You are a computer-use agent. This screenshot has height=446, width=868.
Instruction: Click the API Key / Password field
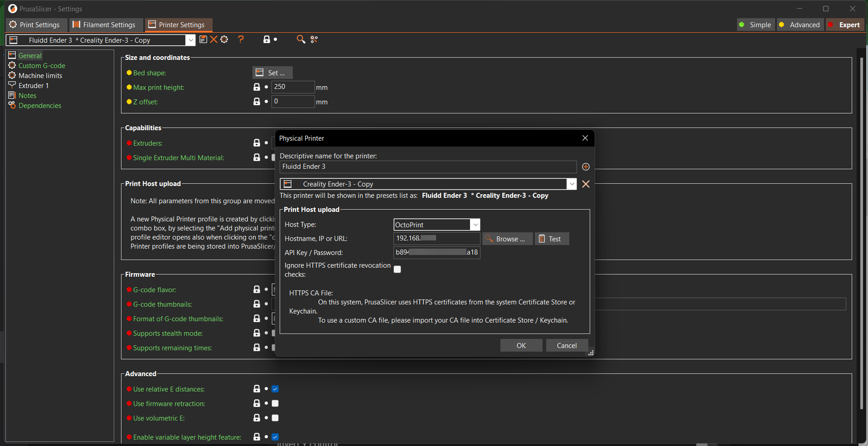[436, 252]
